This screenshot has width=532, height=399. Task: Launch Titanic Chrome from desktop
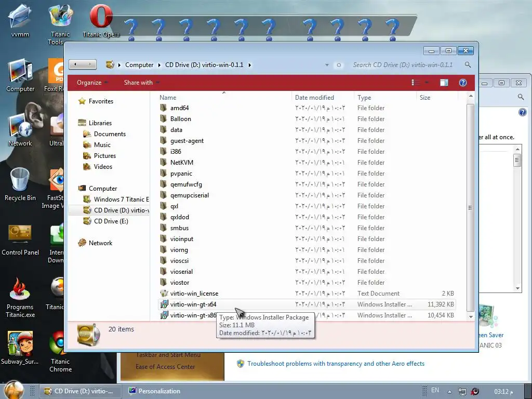[60, 352]
